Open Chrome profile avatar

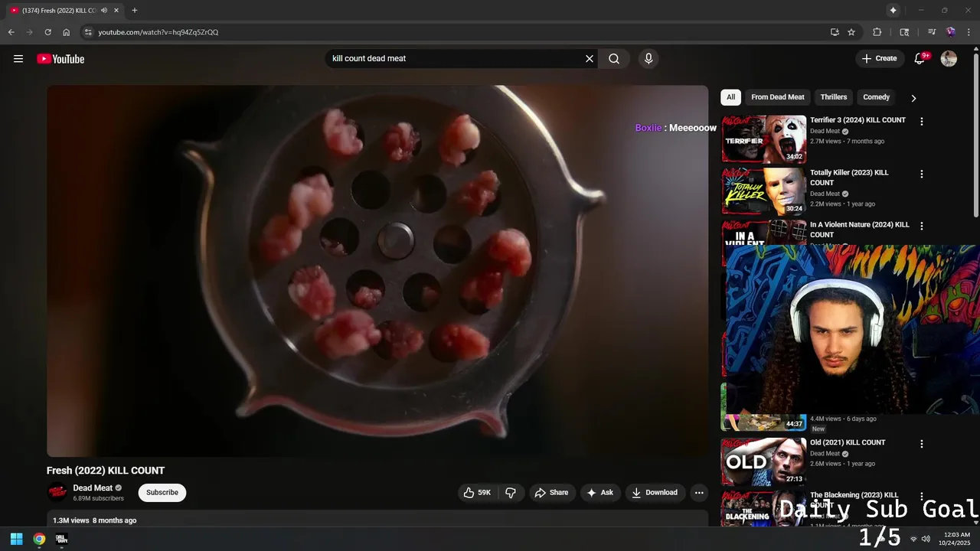pos(951,32)
